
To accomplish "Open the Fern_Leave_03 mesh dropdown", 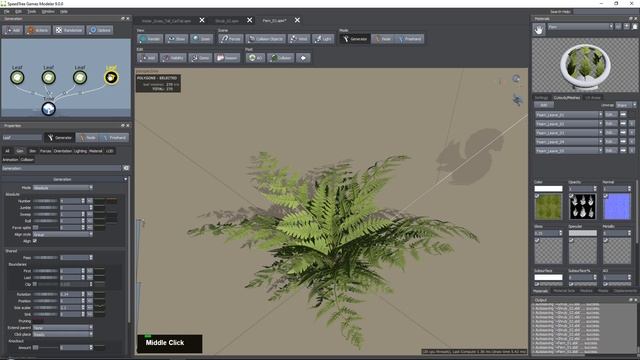I will (x=569, y=133).
